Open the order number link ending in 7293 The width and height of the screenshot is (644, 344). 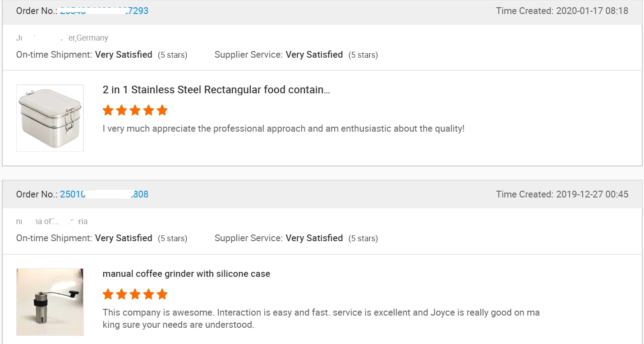point(104,11)
